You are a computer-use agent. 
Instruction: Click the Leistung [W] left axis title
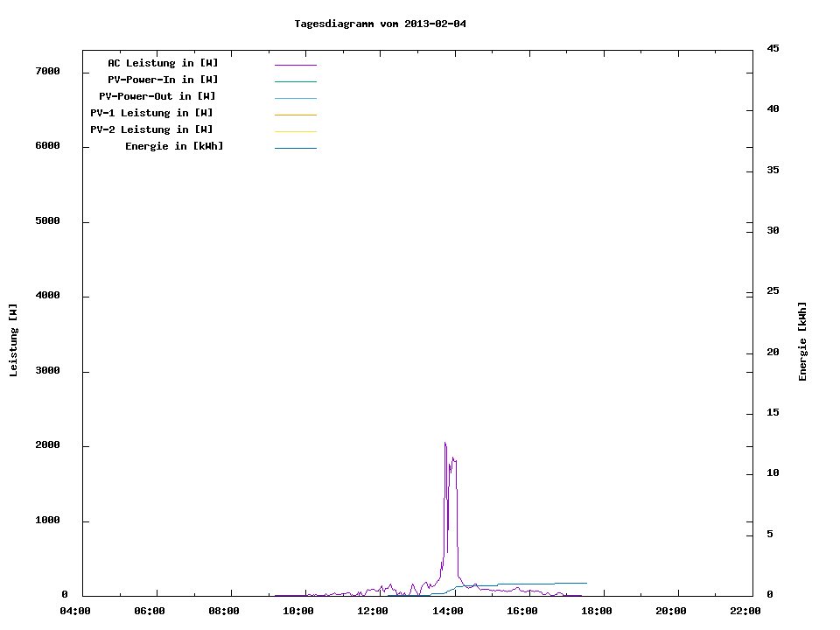coord(13,340)
